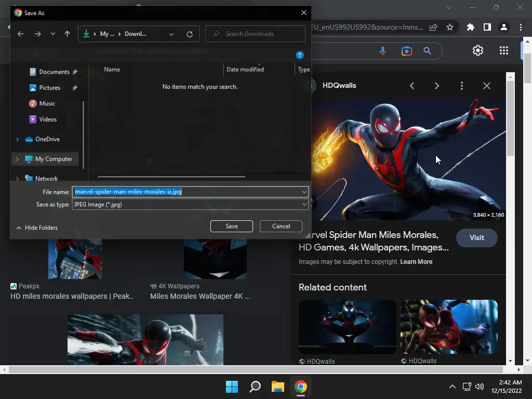Open Google apps grid icon
This screenshot has height=399, width=532.
point(503,50)
